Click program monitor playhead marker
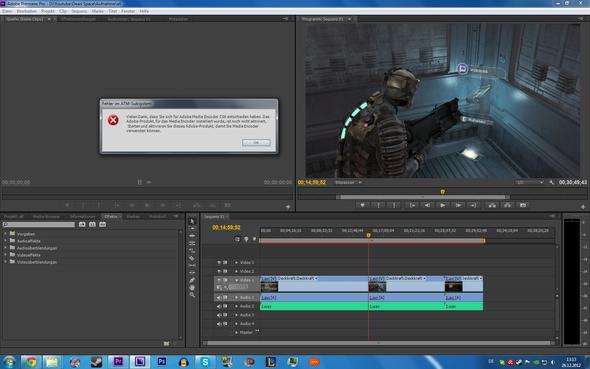Viewport: 590px width, 369px height. coord(442,192)
